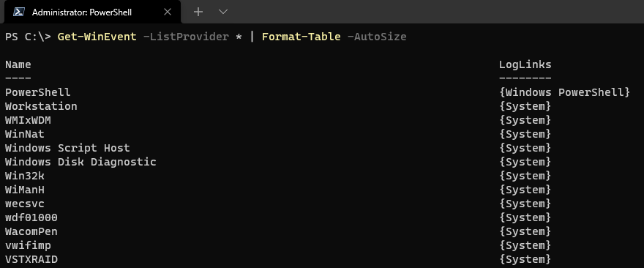Click the Format-Table command text
The image size is (644, 268).
tap(301, 37)
